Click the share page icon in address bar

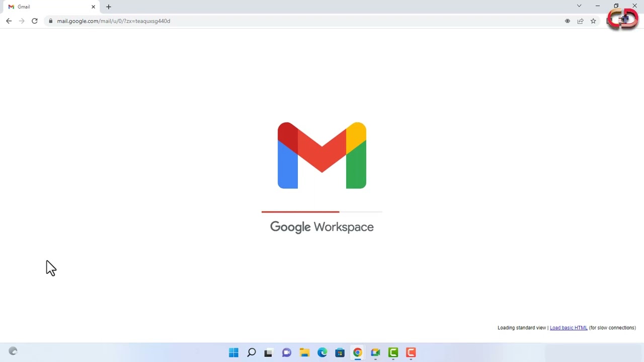tap(580, 21)
